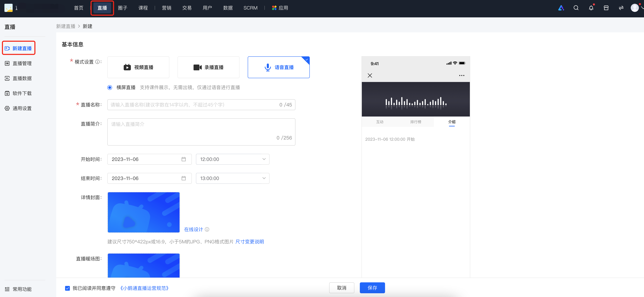The width and height of the screenshot is (644, 297).
Task: Open the user avatar menu
Action: click(635, 8)
